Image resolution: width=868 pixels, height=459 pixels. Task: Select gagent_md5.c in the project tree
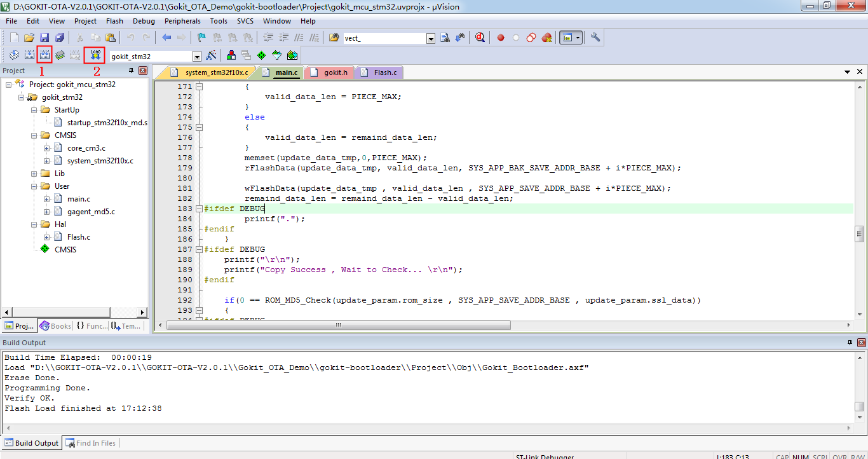91,212
